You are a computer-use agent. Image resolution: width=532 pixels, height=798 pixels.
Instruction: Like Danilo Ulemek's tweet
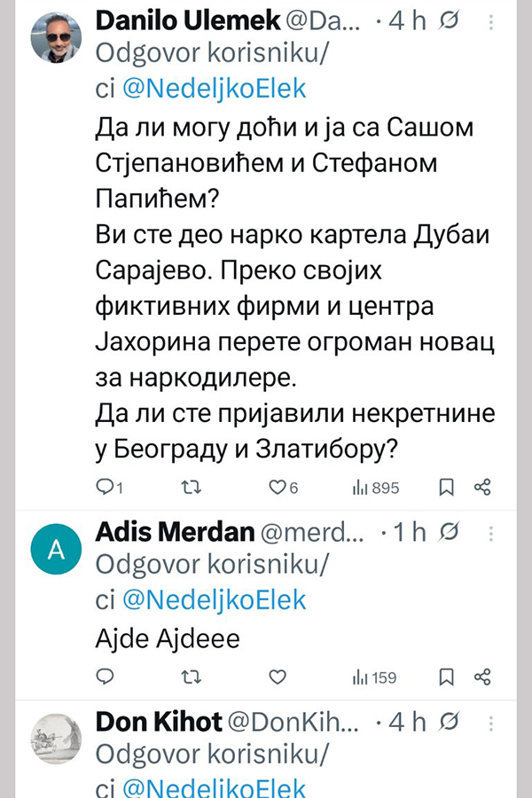tap(277, 487)
